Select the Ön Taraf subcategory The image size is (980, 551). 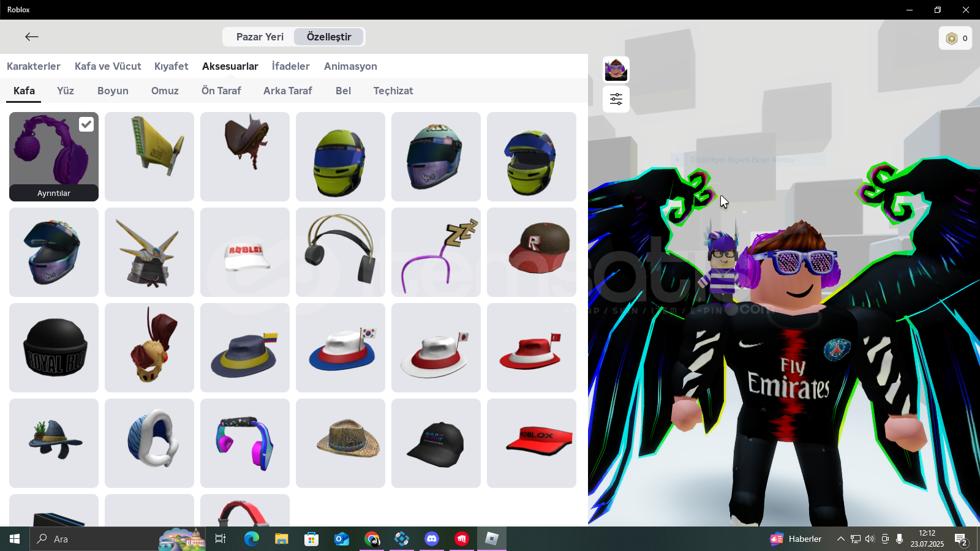coord(221,91)
